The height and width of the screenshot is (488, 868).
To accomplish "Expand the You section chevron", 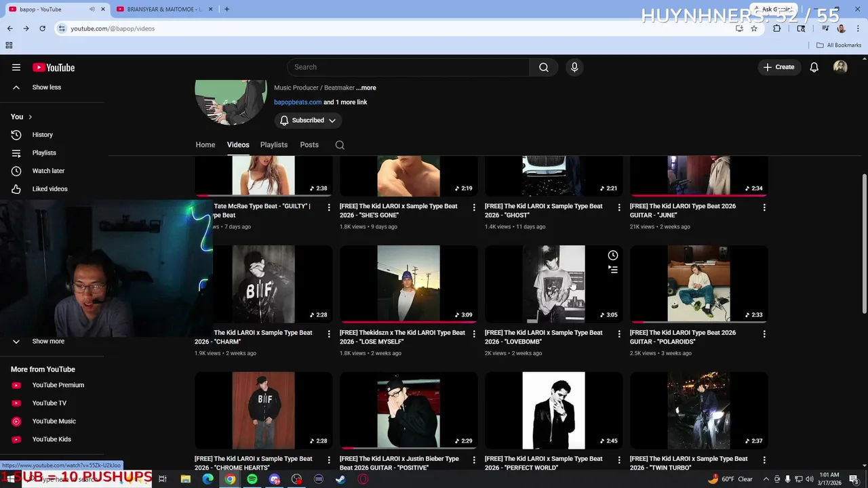I will 30,117.
